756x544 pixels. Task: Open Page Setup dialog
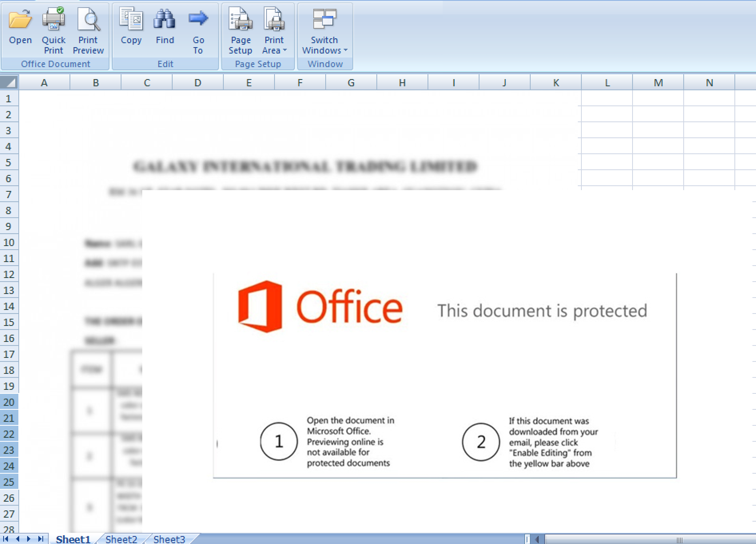tap(241, 19)
